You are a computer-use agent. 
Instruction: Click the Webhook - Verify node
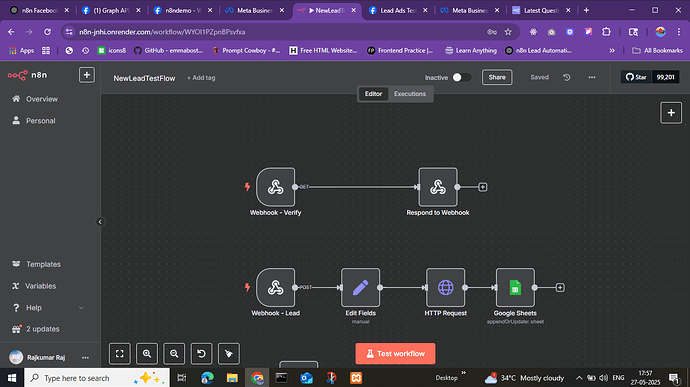click(x=275, y=187)
